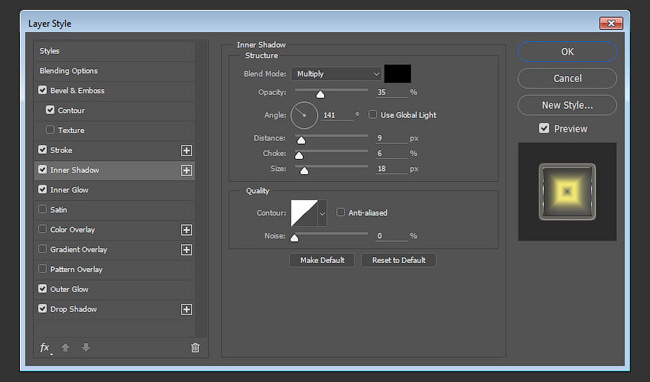
Task: Click the style preview thumbnail
Action: [567, 191]
